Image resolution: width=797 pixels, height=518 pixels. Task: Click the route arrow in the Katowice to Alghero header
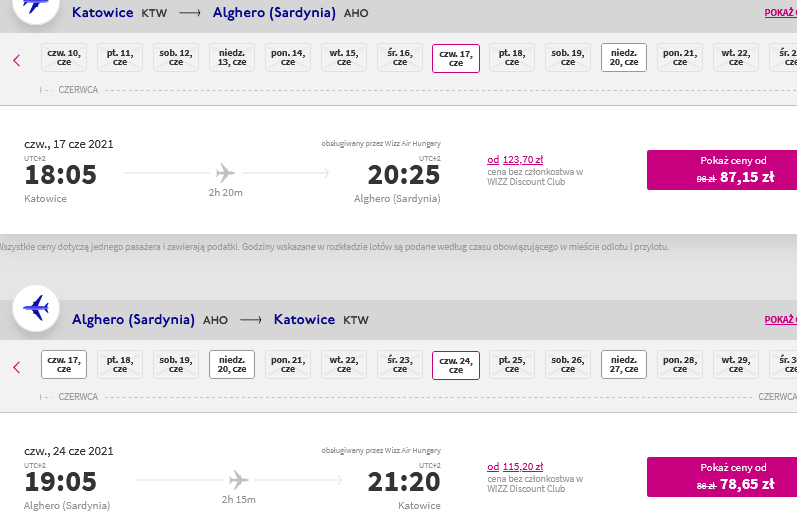point(190,13)
